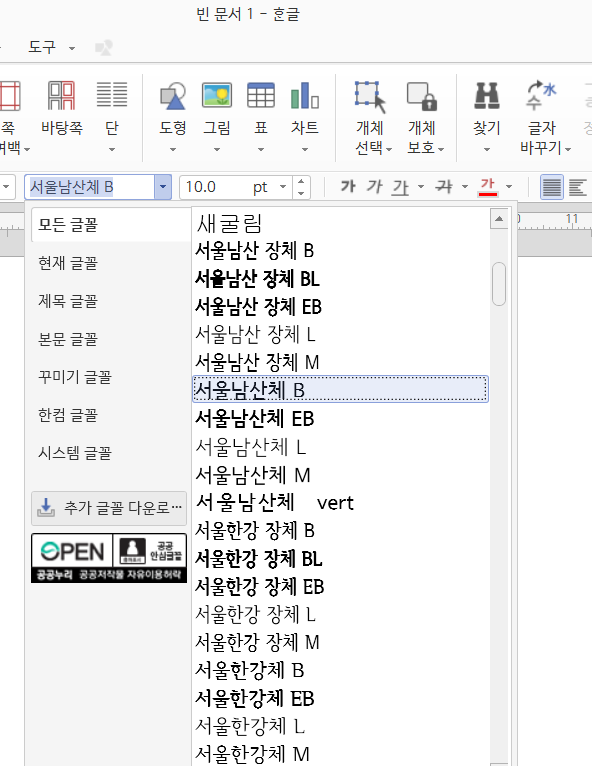Choose 서울남산체 EB font
Viewport: 592px width, 766px height.
[x=340, y=419]
